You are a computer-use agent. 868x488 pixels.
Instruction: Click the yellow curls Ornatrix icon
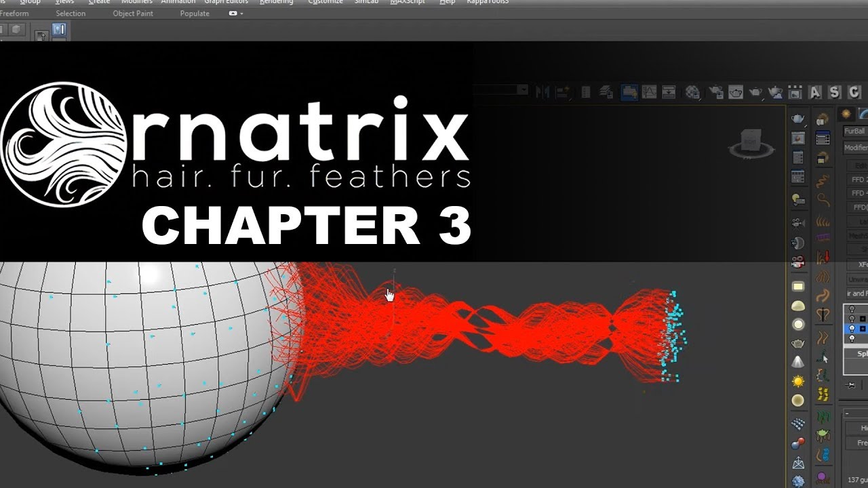pyautogui.click(x=823, y=394)
